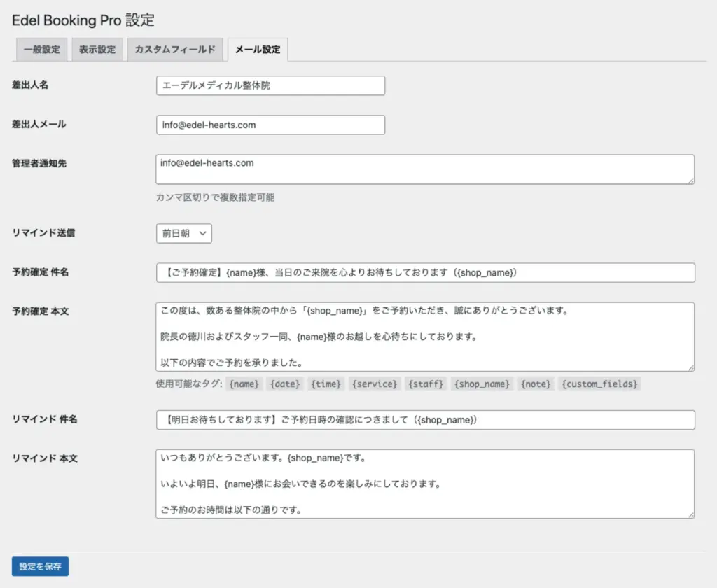Open the リマインド送信 dropdown
The height and width of the screenshot is (588, 717).
click(x=184, y=234)
